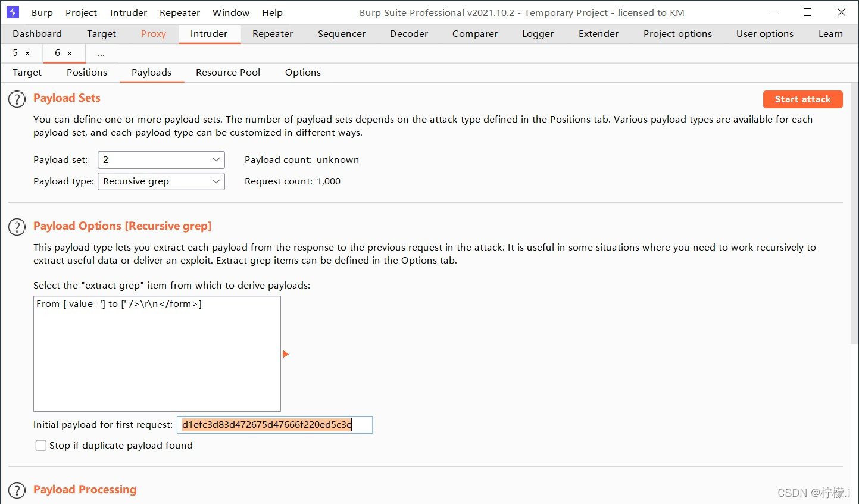The height and width of the screenshot is (504, 859).
Task: Click the new attack tab ellipsis
Action: [x=101, y=54]
